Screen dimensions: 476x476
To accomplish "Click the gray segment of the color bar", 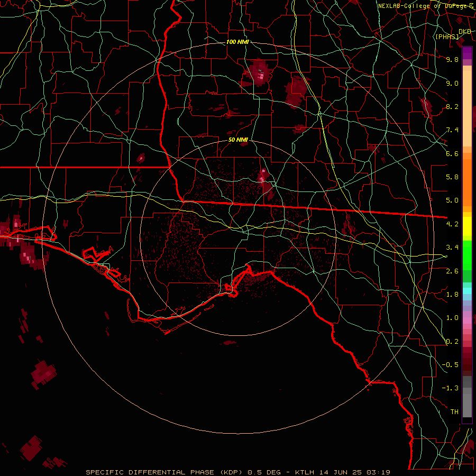I will [x=467, y=397].
